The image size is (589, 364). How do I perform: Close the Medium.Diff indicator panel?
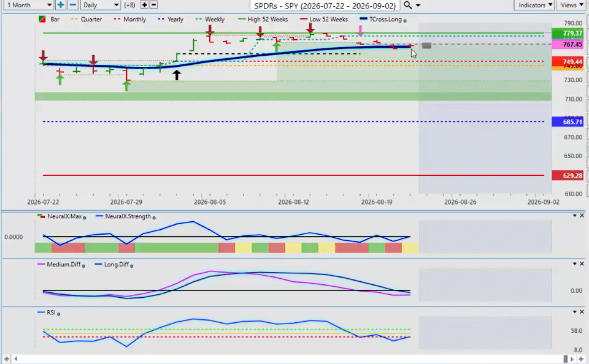pos(582,264)
